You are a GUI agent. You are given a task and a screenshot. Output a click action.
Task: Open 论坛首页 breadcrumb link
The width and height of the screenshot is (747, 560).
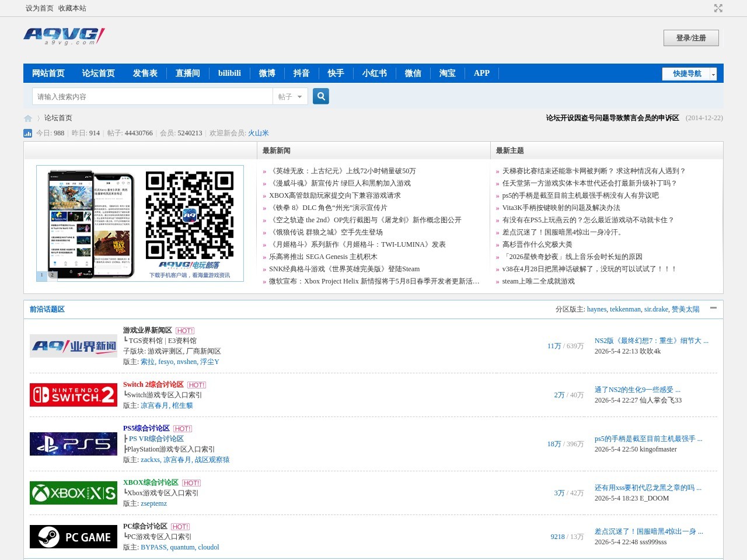pyautogui.click(x=58, y=118)
